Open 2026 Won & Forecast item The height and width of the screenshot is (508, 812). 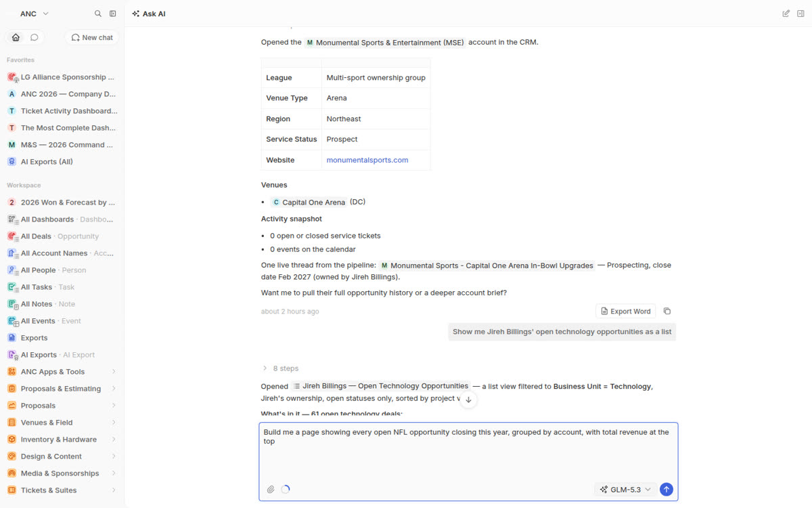point(62,203)
